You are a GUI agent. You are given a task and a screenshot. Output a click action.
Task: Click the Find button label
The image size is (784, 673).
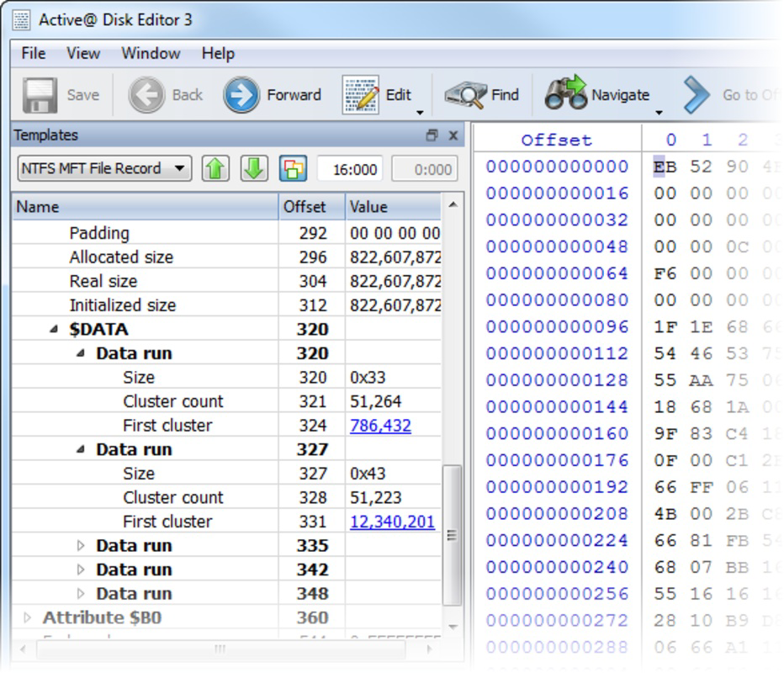click(x=505, y=95)
